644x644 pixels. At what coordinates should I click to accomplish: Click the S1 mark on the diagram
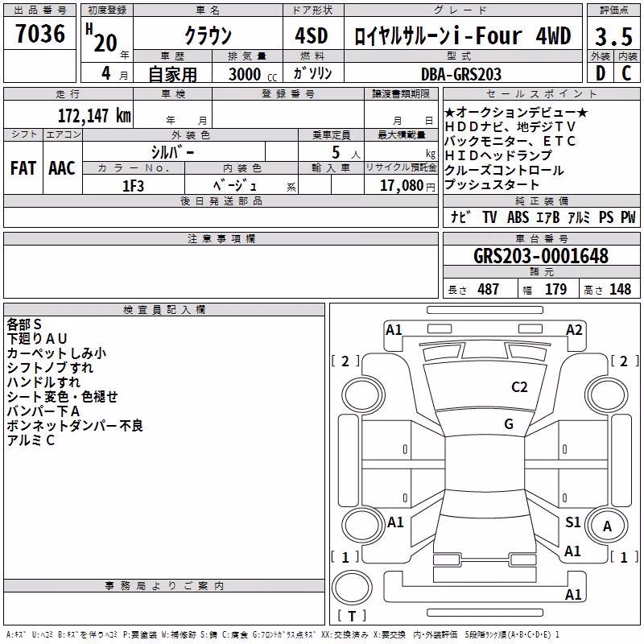pyautogui.click(x=572, y=522)
